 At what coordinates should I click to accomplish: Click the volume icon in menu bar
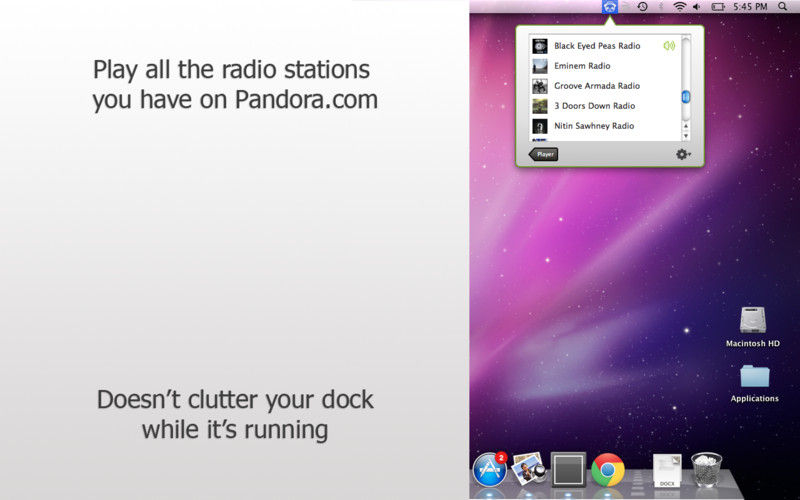coord(697,7)
